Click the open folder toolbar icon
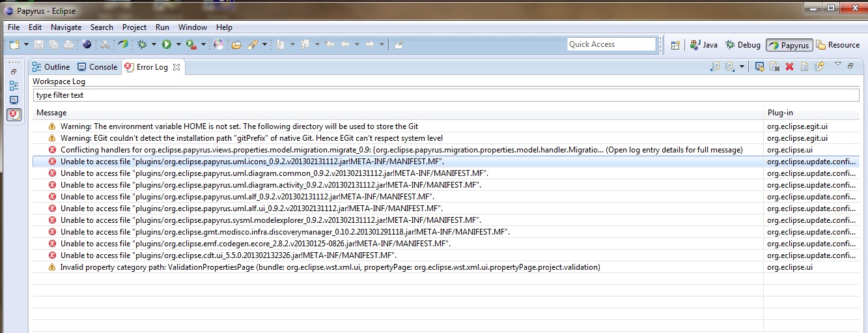This screenshot has width=868, height=333. coord(236,44)
